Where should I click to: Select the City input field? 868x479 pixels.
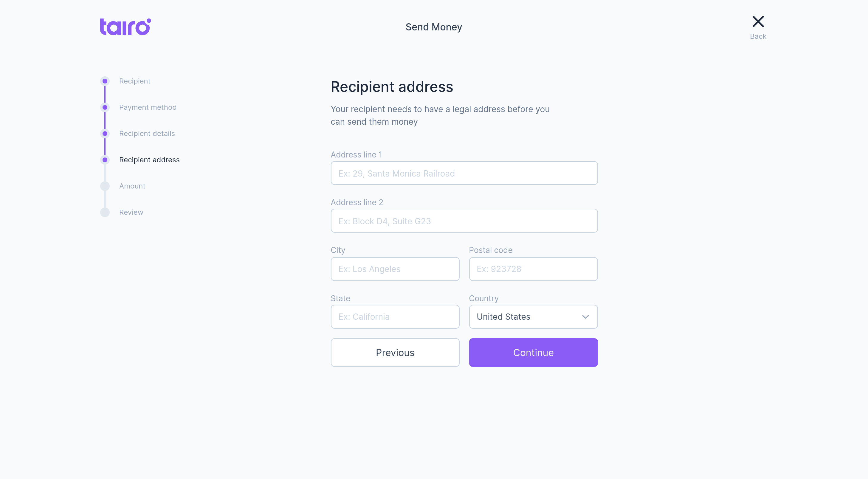point(395,269)
